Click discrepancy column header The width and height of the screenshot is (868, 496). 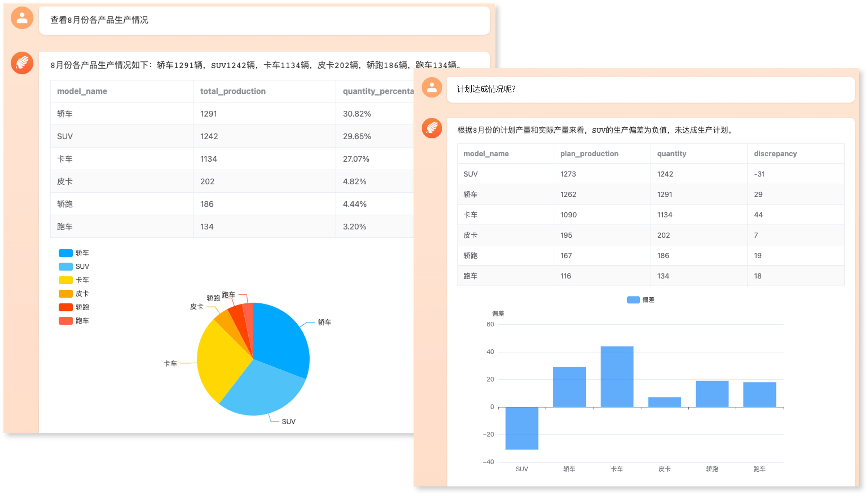tap(775, 154)
